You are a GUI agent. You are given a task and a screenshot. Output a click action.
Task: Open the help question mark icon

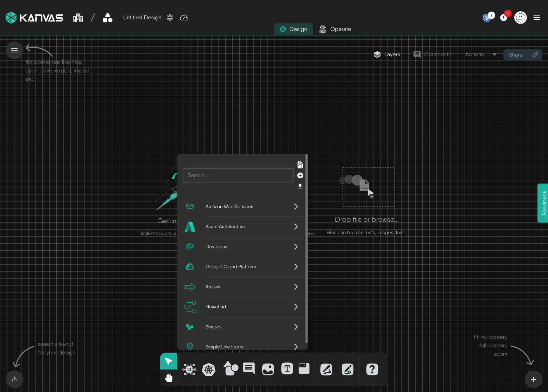click(x=372, y=369)
